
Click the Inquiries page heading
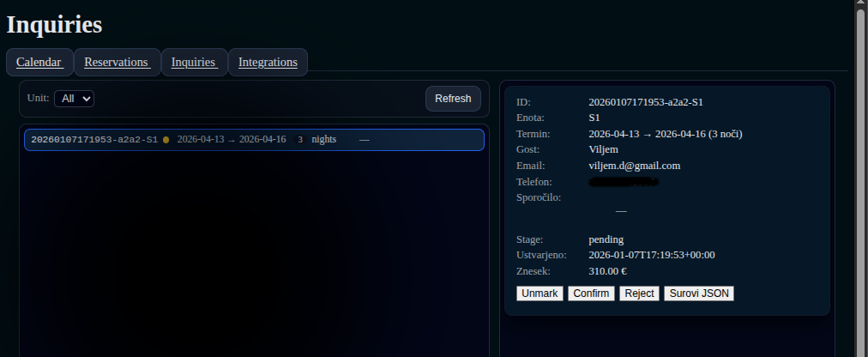[x=54, y=25]
